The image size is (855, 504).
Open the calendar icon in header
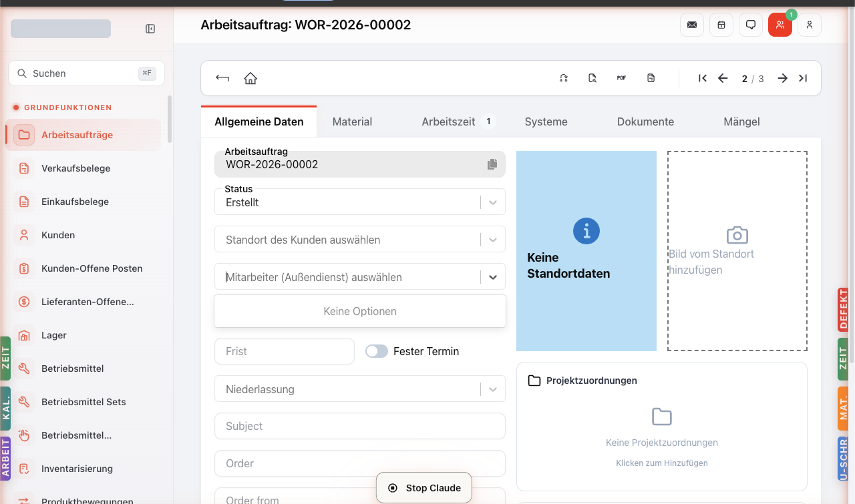point(721,25)
